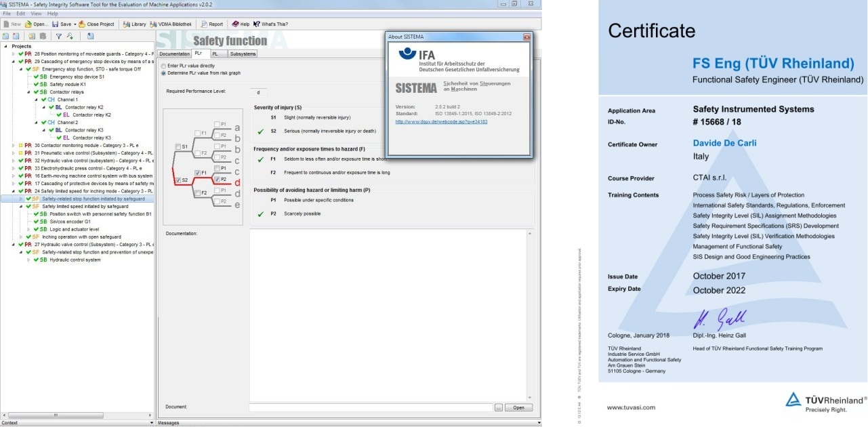Tick the F2 checkbox on the S2 branch

(197, 192)
